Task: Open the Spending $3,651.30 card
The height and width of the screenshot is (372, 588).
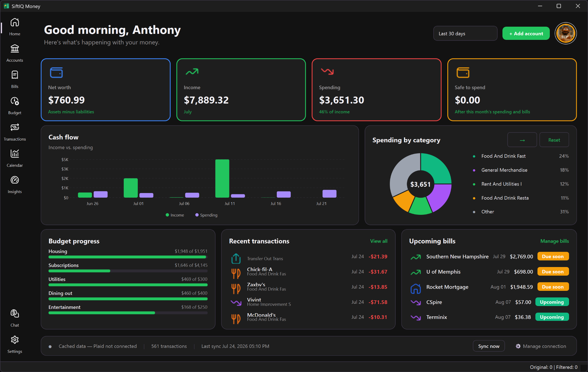Action: coord(377,90)
